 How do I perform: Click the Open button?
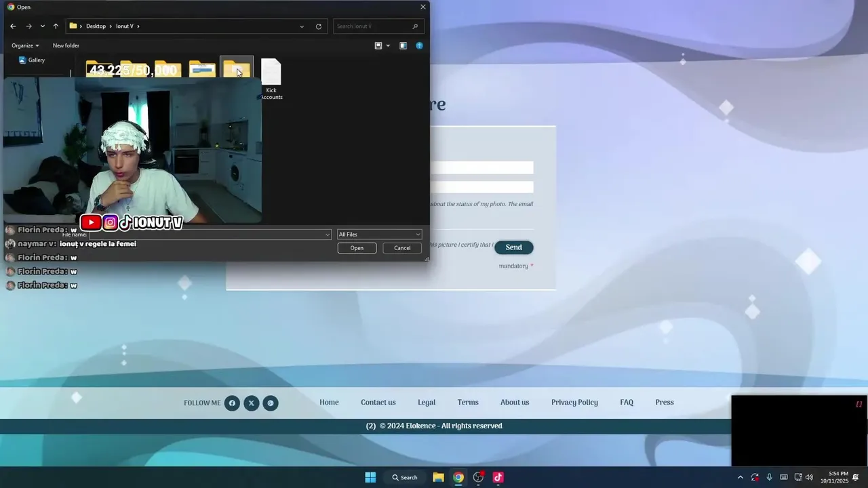tap(357, 248)
